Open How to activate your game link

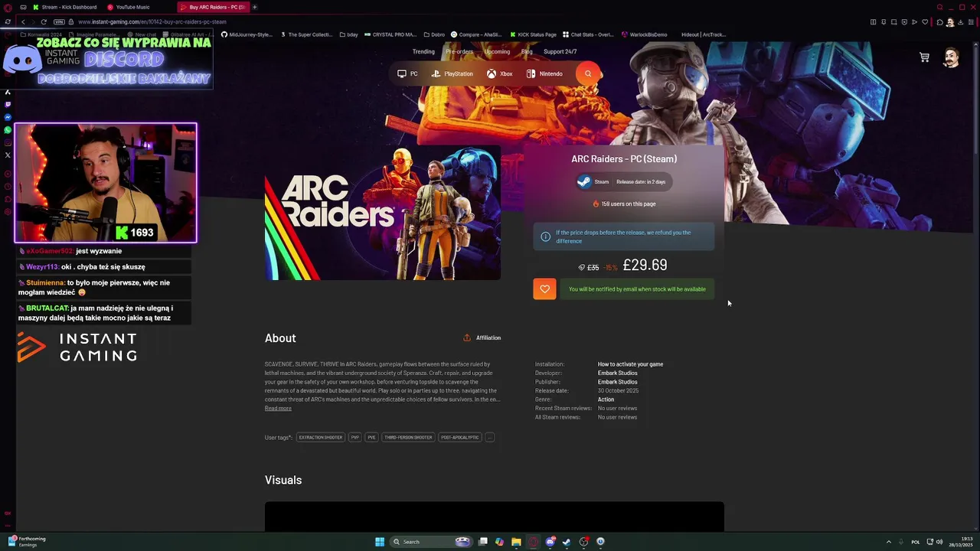[x=630, y=364]
